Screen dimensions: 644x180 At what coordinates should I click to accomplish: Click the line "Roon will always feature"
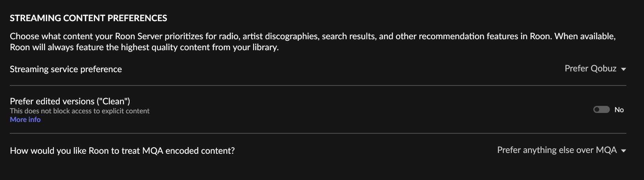[x=144, y=47]
